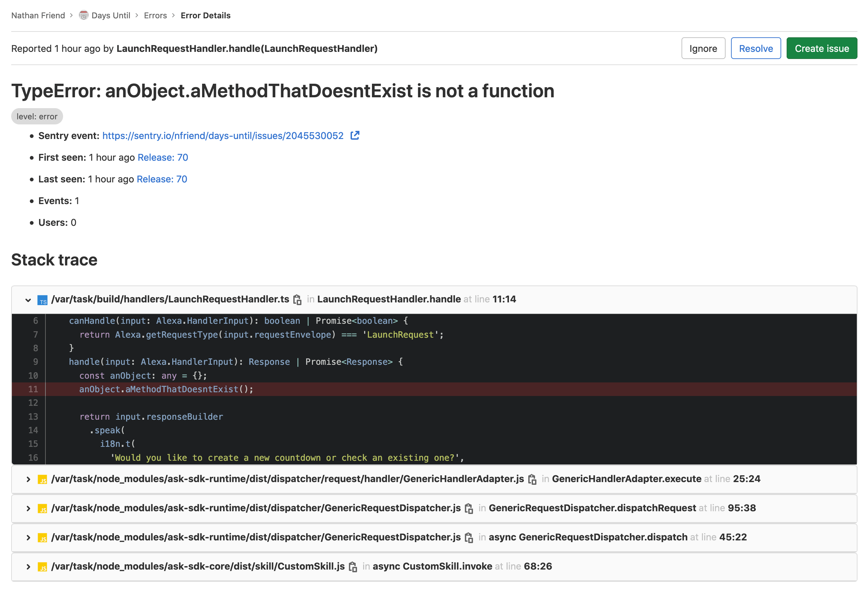Click the level: error badge
This screenshot has width=868, height=596.
[37, 116]
